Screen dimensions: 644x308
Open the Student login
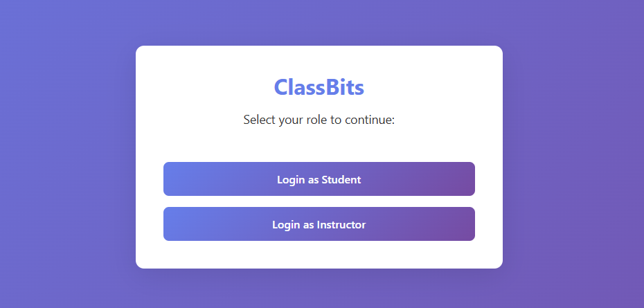coord(319,179)
